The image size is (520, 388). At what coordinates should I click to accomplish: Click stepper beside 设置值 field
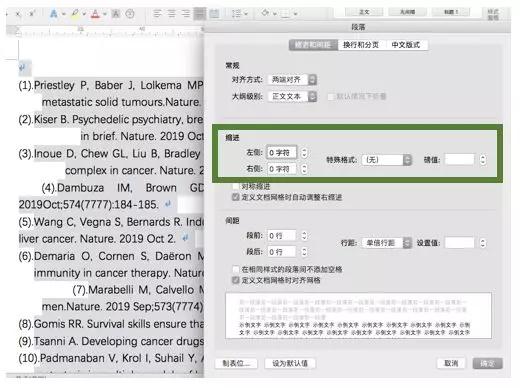pos(483,243)
